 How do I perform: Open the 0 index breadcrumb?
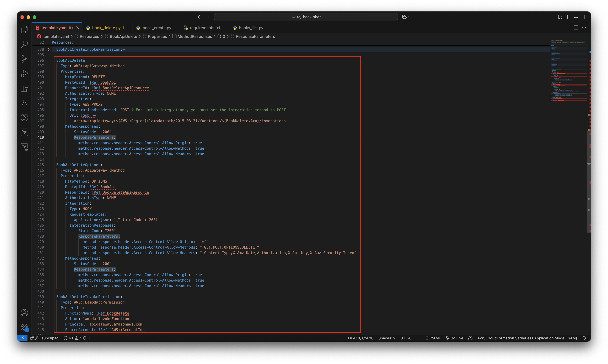[x=221, y=36]
